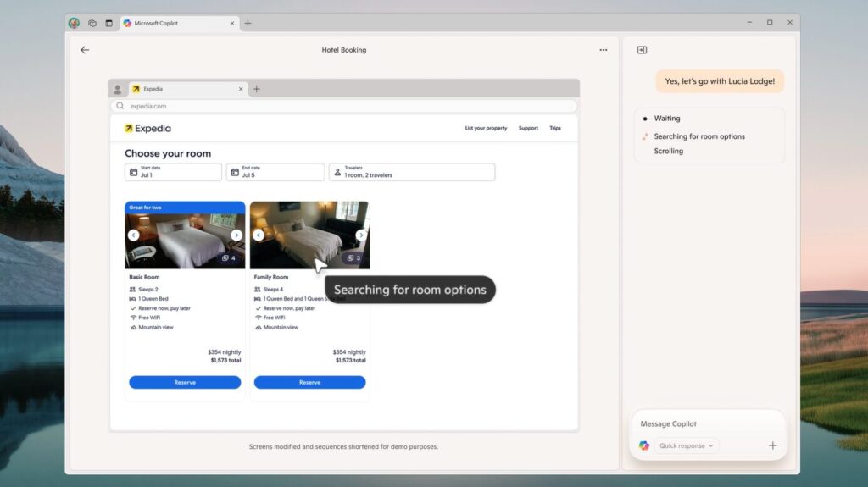The image size is (868, 487).
Task: Reserve the Family Room
Action: (310, 383)
